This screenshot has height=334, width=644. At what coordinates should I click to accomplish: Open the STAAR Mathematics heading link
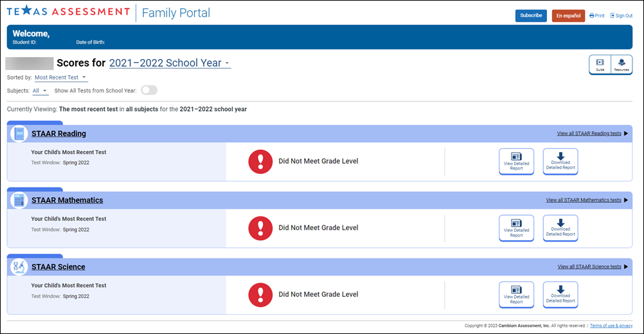67,200
